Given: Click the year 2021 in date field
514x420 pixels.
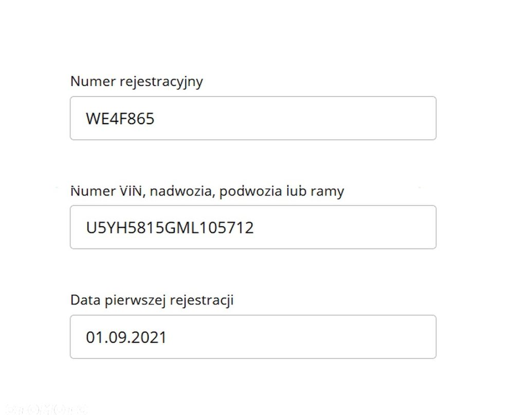Looking at the screenshot, I should pyautogui.click(x=150, y=337).
